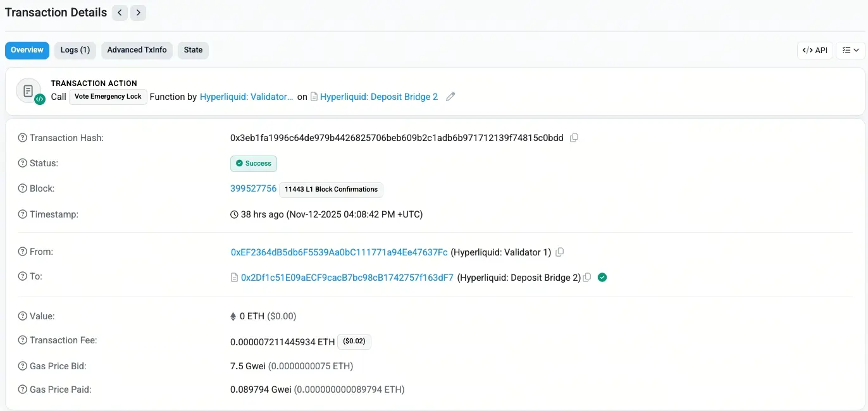Image resolution: width=868 pixels, height=411 pixels.
Task: Click help icon beside Transaction Hash
Action: (23, 138)
